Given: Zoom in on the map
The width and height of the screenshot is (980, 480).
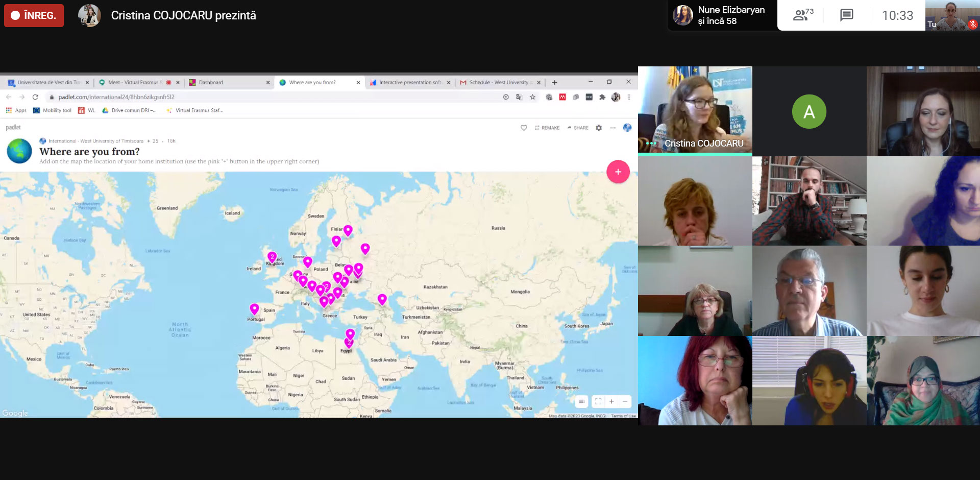Looking at the screenshot, I should [x=611, y=401].
